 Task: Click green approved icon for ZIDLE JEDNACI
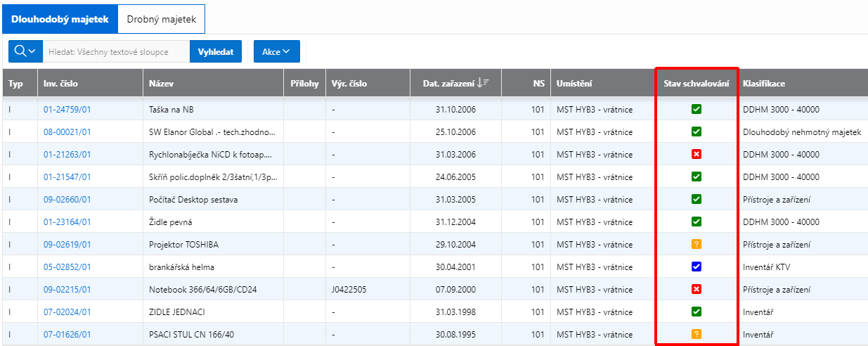pos(697,312)
